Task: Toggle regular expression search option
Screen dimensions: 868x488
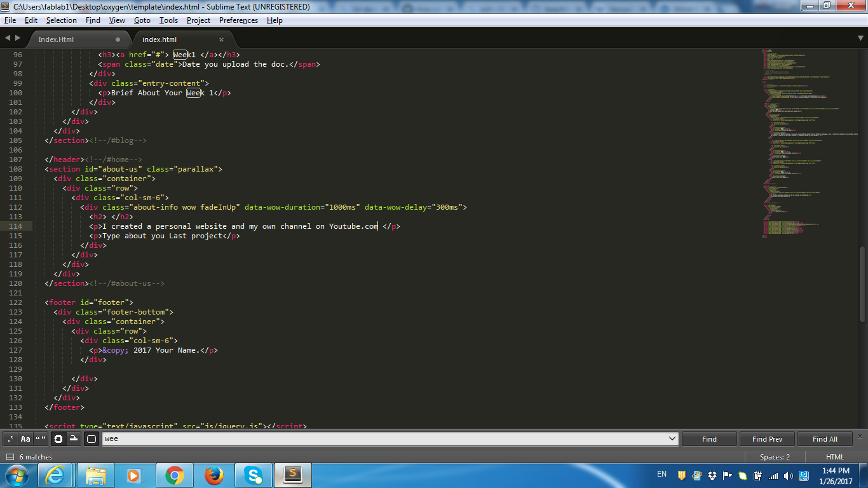Action: click(x=10, y=439)
